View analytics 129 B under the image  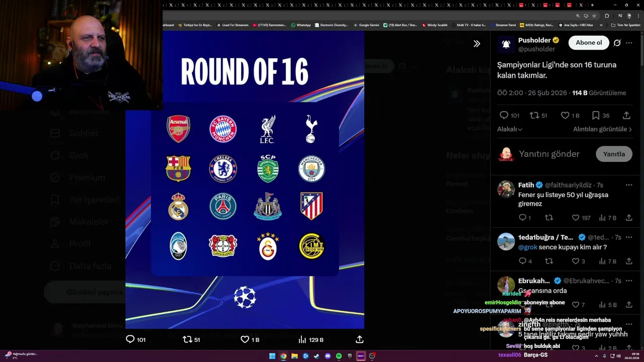302,339
